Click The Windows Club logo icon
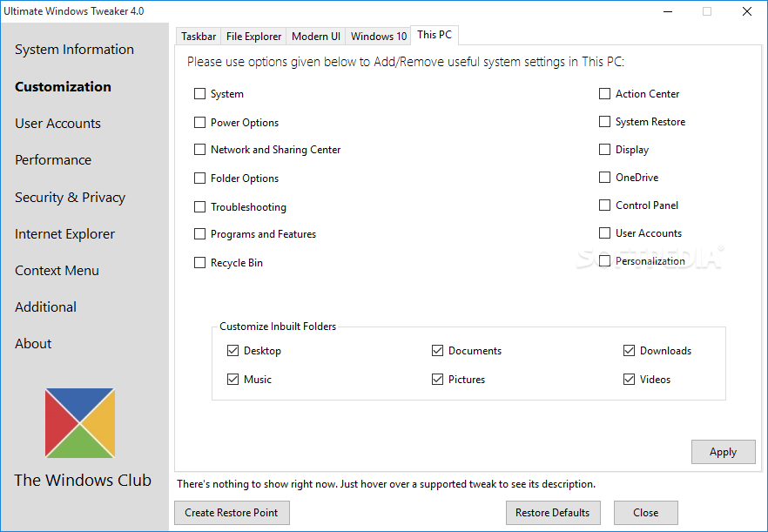The image size is (768, 532). point(80,422)
